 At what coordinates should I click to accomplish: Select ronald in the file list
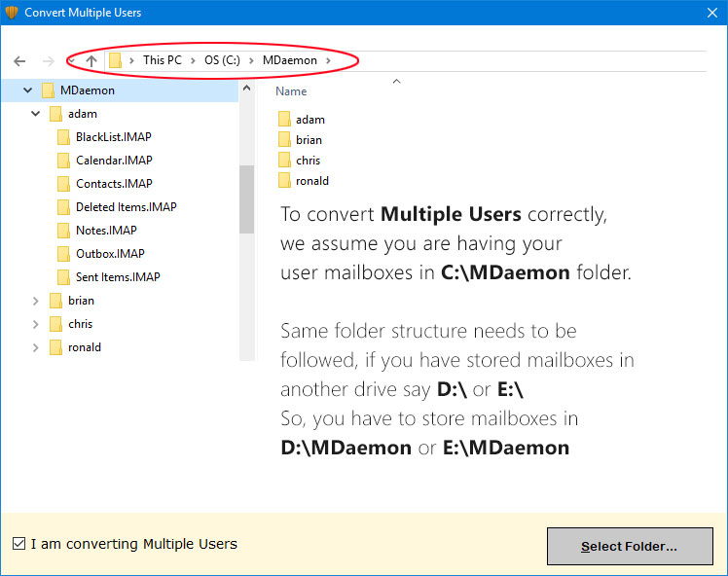click(x=312, y=181)
